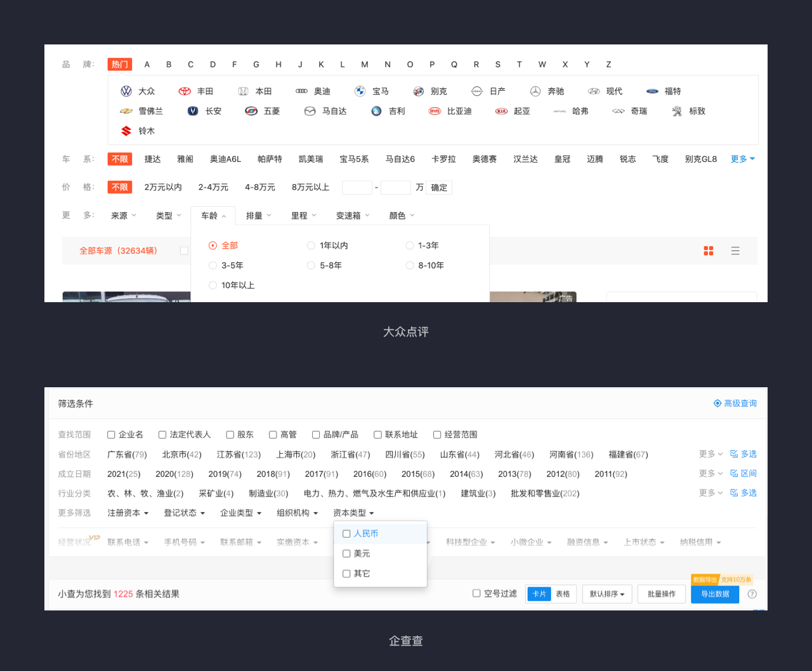The width and height of the screenshot is (812, 671).
Task: Enable the 空号过滤 checkbox
Action: [476, 594]
